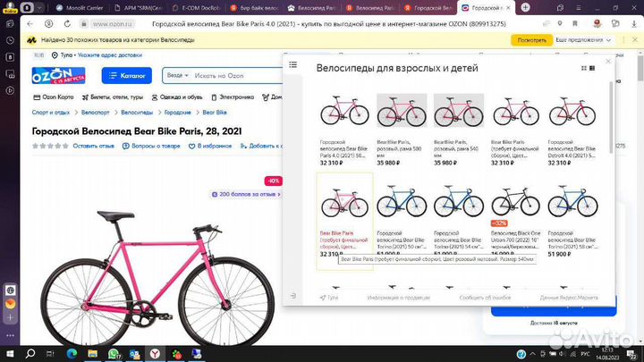Open the list menu icon in the popup panel
The height and width of the screenshot is (362, 644).
[292, 64]
